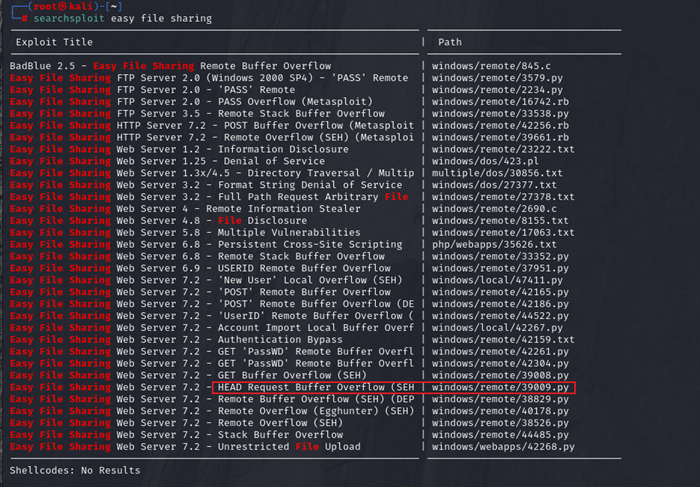Click the path windows/remote/2690.c

(x=494, y=209)
